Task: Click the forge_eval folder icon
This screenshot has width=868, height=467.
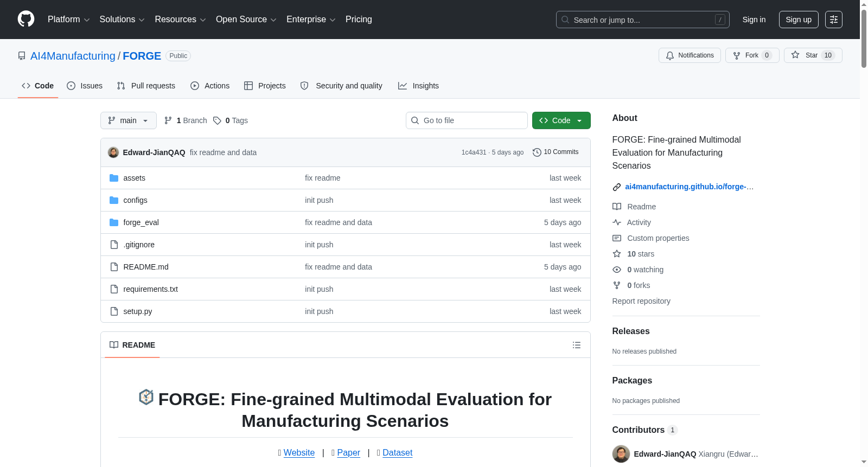Action: pyautogui.click(x=114, y=222)
